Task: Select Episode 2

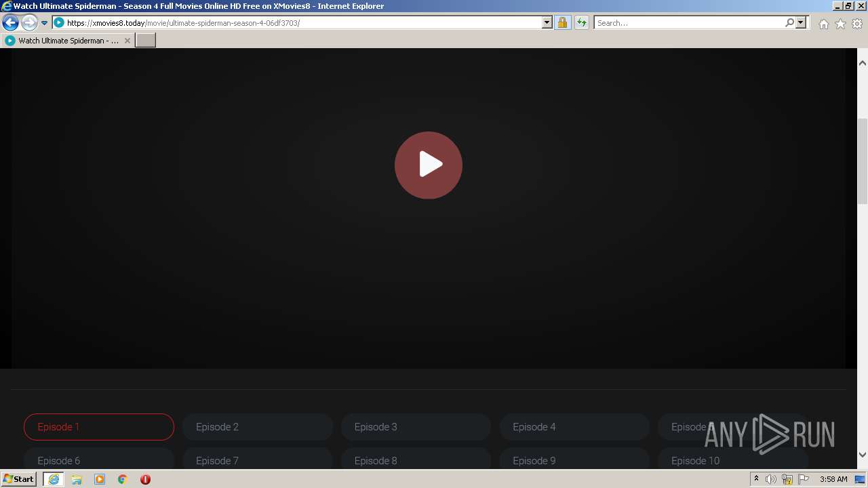Action: [x=258, y=427]
